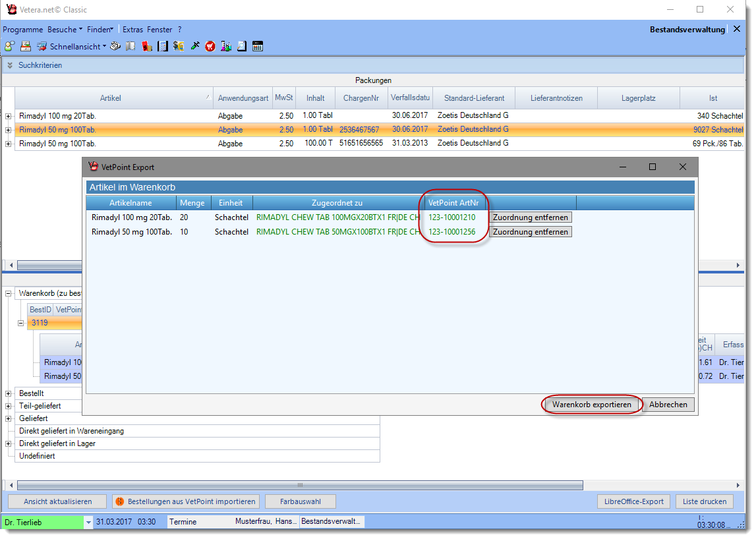756x539 pixels.
Task: Click the dollar-euro currency icon
Action: tap(179, 47)
